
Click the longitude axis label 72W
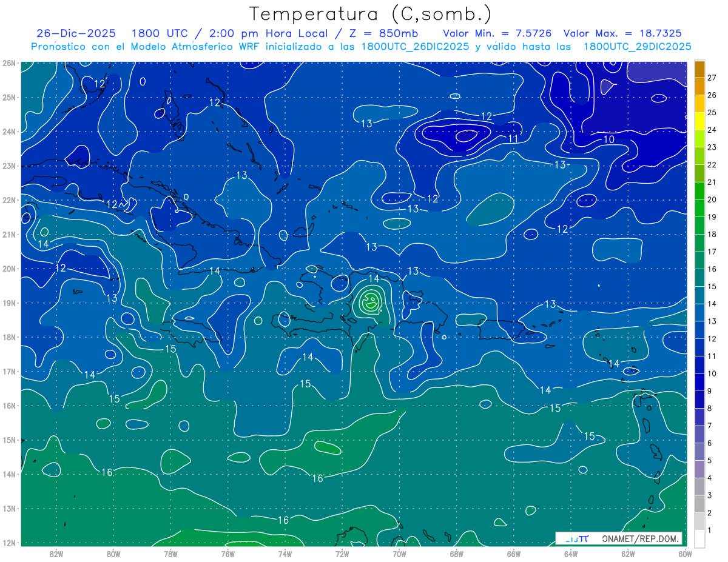(342, 554)
